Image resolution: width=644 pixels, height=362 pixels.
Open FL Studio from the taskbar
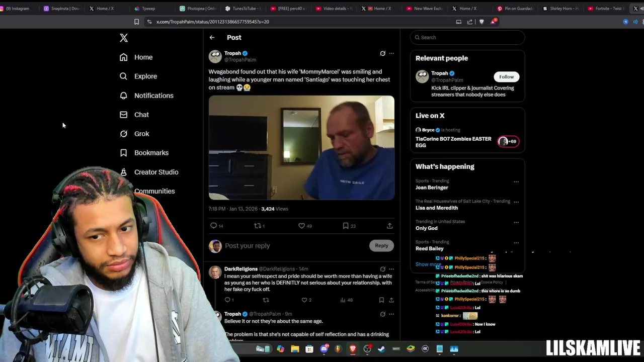(339, 349)
